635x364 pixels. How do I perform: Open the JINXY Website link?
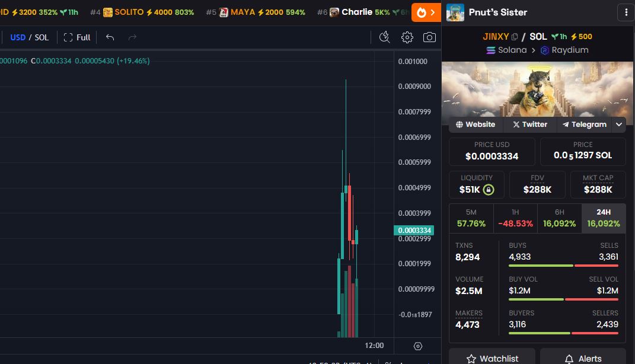475,124
